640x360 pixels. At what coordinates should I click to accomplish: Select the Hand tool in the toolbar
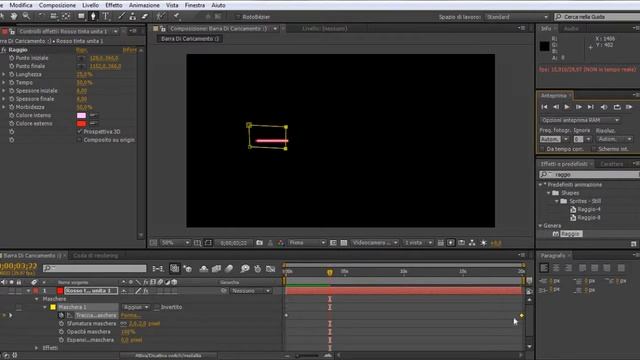tap(14, 16)
